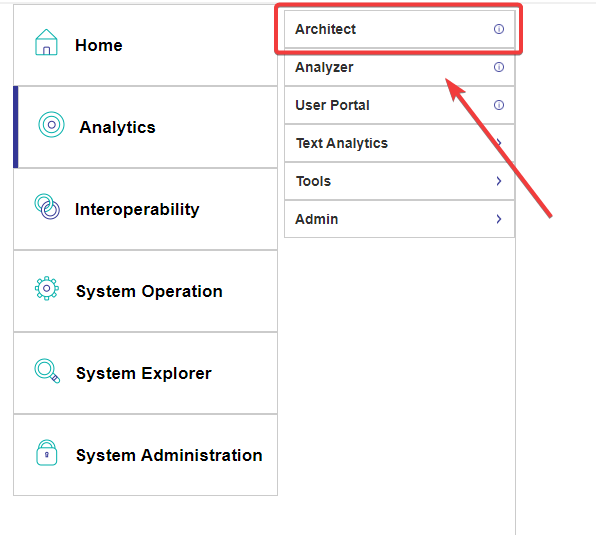Screen dimensions: 596x535
Task: Click the Home house icon
Action: click(x=46, y=42)
